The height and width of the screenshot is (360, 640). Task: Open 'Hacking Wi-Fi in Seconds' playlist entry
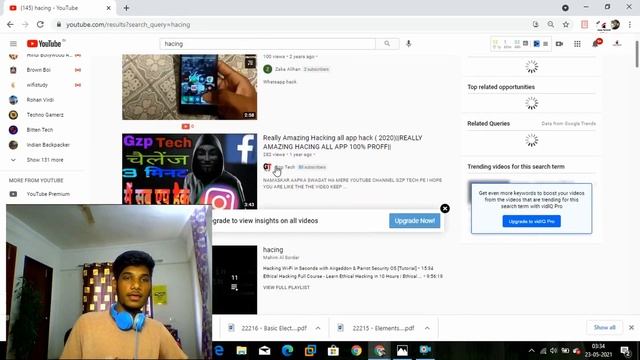[x=348, y=268]
